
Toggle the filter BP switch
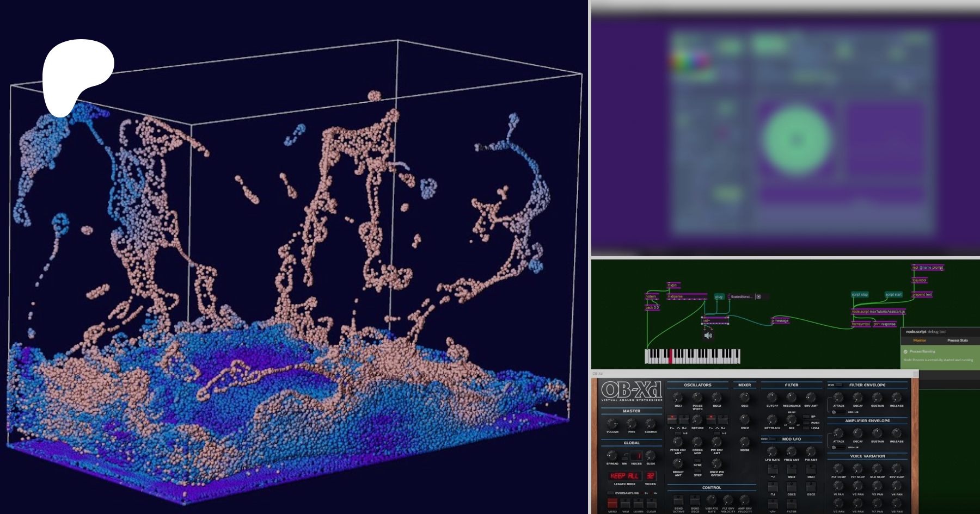(x=806, y=417)
